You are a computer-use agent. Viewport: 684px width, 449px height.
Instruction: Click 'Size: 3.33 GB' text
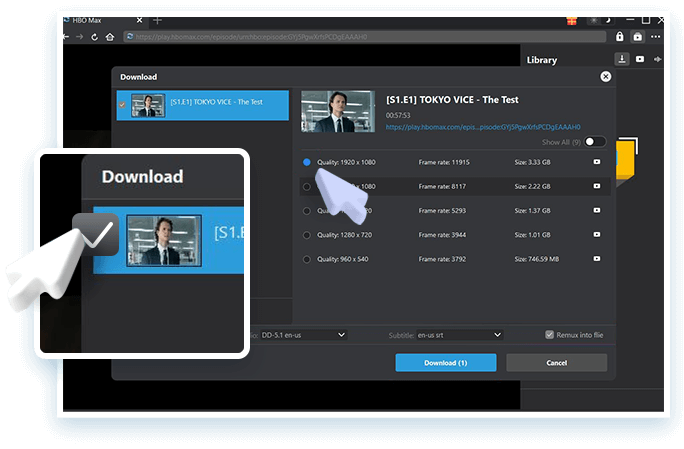pyautogui.click(x=532, y=162)
